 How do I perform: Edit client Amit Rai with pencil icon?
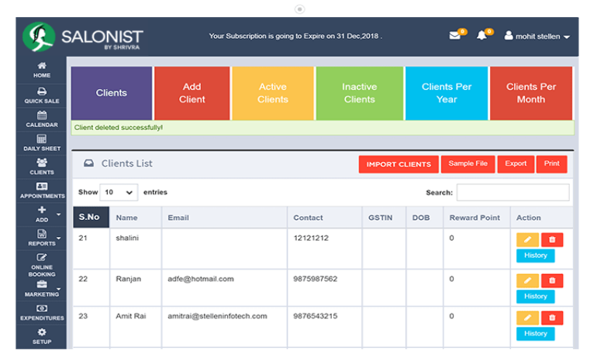[527, 318]
